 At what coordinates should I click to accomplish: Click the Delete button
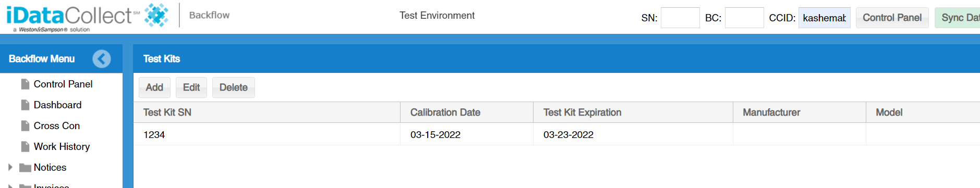(x=234, y=87)
